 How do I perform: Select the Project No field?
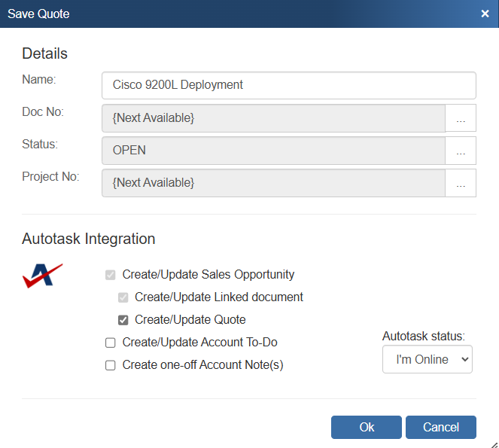(x=273, y=183)
